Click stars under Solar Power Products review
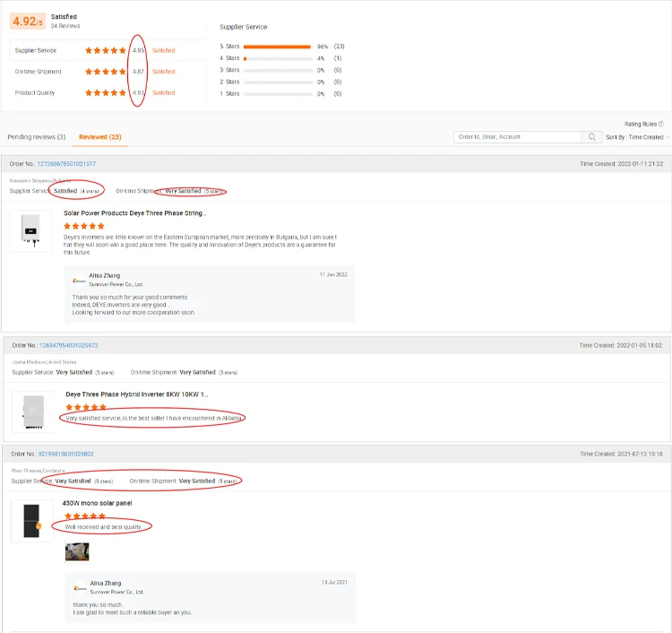672x633 pixels. [x=84, y=226]
